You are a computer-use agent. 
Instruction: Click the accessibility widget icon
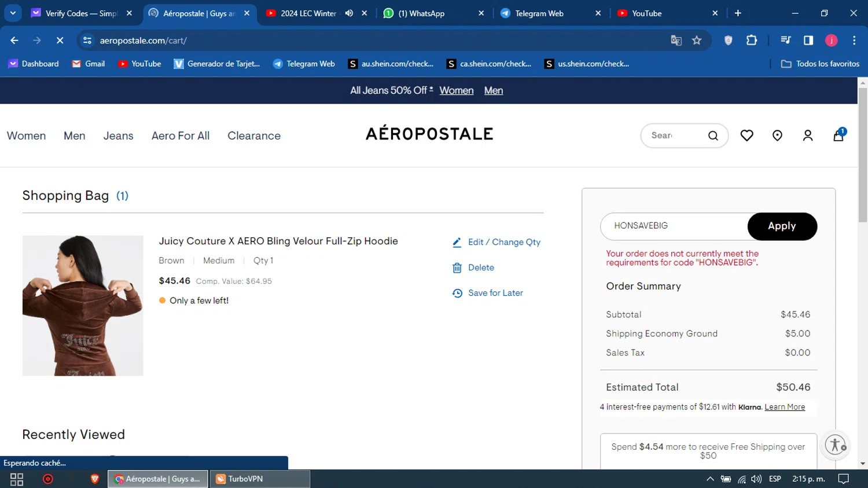pyautogui.click(x=836, y=445)
